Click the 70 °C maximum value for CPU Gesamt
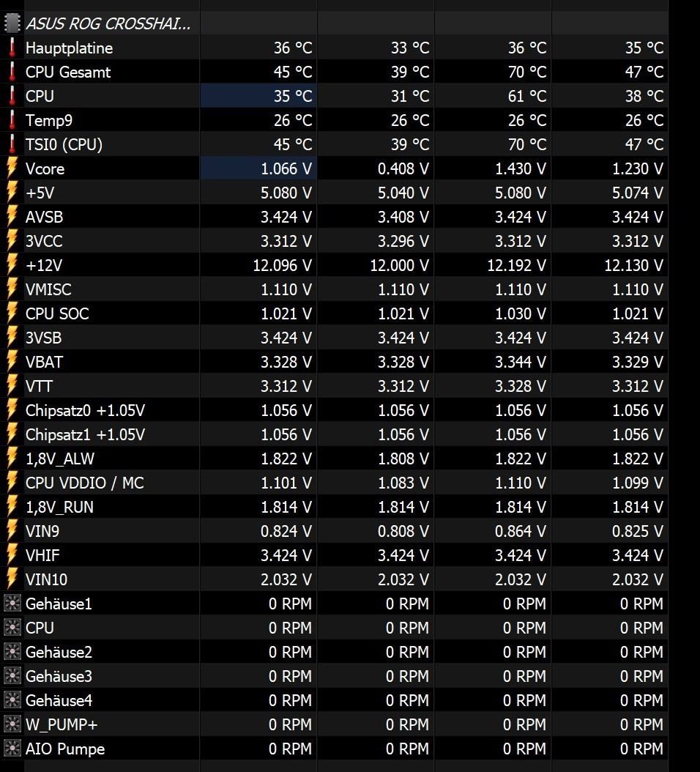The image size is (700, 772). pyautogui.click(x=527, y=72)
